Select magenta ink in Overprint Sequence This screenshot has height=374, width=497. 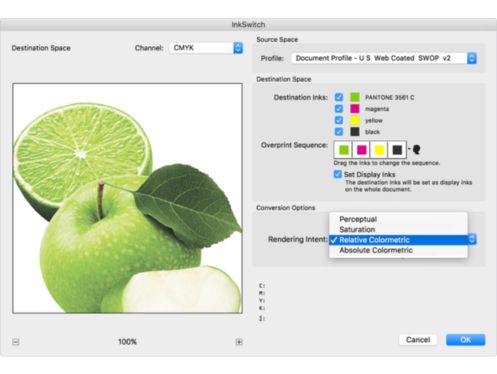[362, 150]
